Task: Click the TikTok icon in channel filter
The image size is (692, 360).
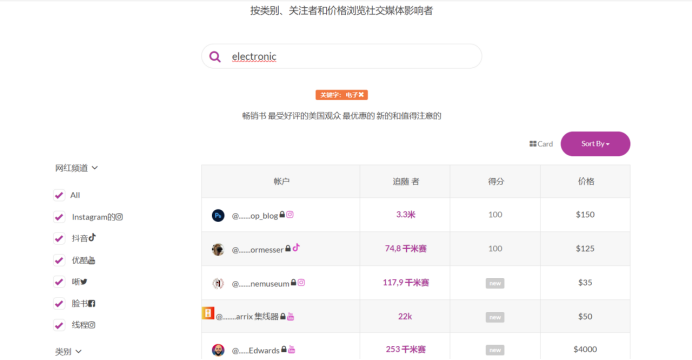Action: pyautogui.click(x=92, y=237)
